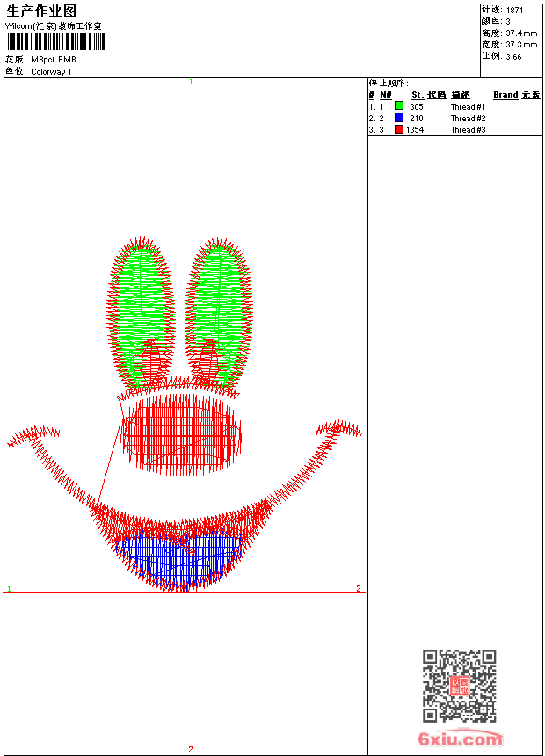Click the MBpcf.EMB design file name
This screenshot has height=756, width=545.
pos(54,60)
